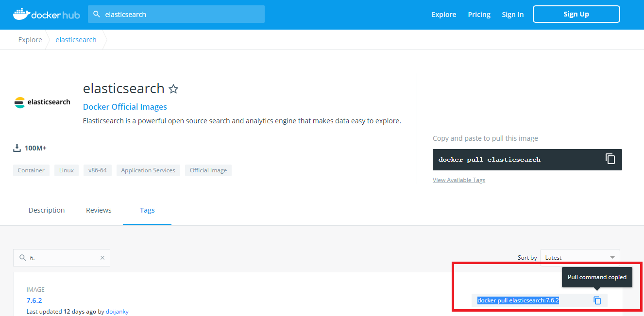The width and height of the screenshot is (644, 316).
Task: Select the Explore breadcrumb
Action: 30,40
